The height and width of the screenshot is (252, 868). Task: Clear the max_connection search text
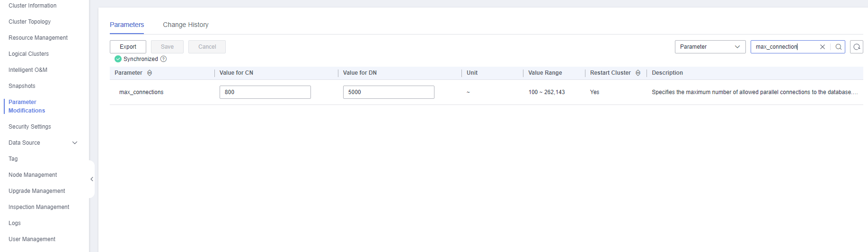823,47
